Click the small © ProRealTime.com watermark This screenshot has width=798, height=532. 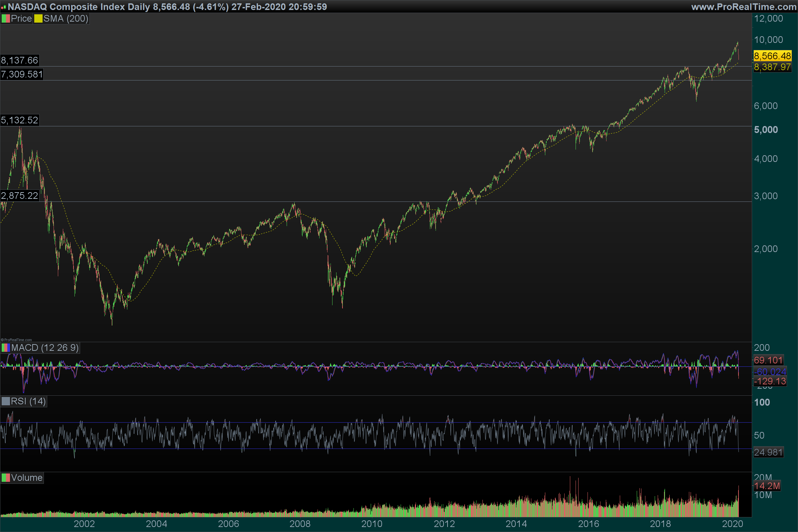16,340
